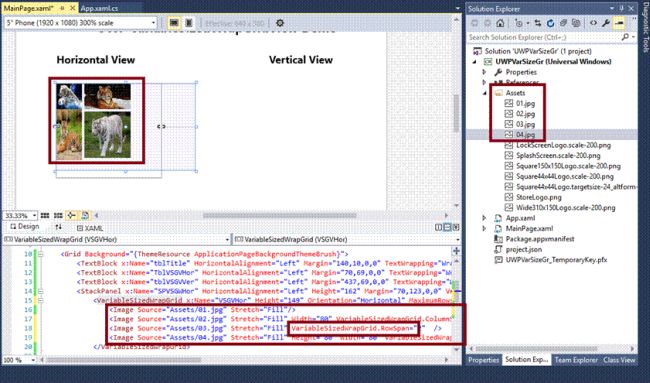Image resolution: width=650 pixels, height=383 pixels.
Task: Select UWPVarSizeGr_TemporaryKey.pfx file
Action: click(x=556, y=260)
